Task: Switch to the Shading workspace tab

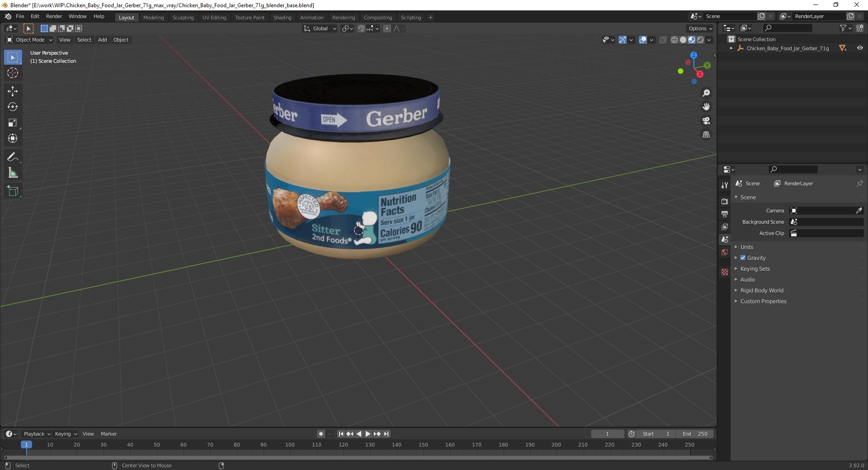Action: (282, 18)
